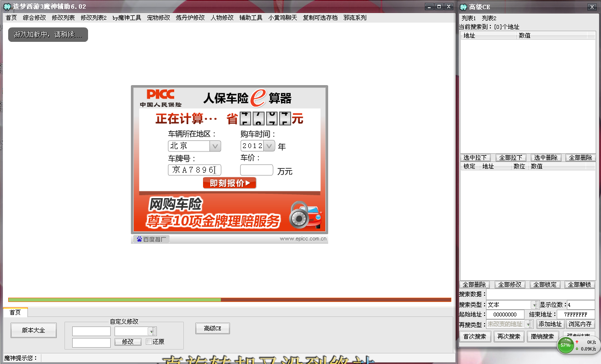
Task: Click the 数位 column header
Action: (x=520, y=166)
